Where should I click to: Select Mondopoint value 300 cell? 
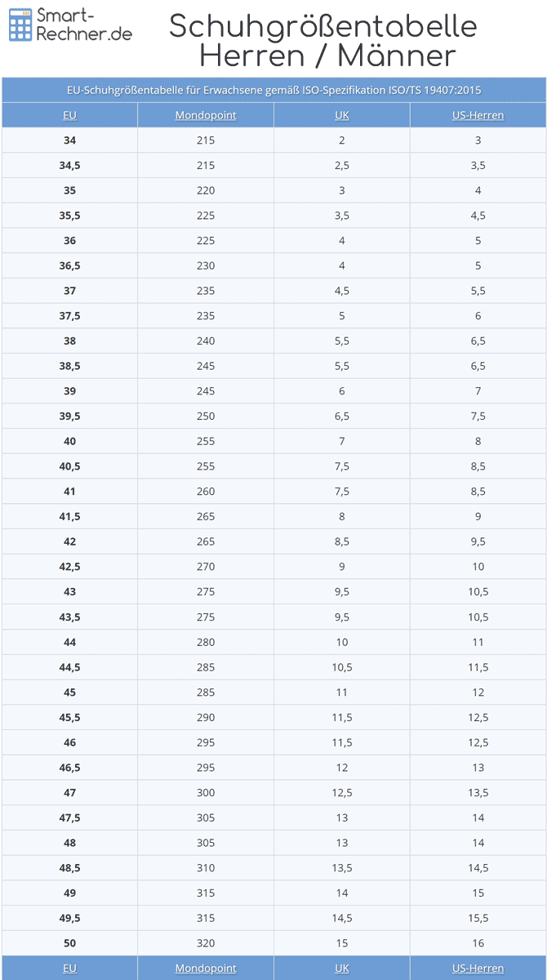pyautogui.click(x=206, y=793)
